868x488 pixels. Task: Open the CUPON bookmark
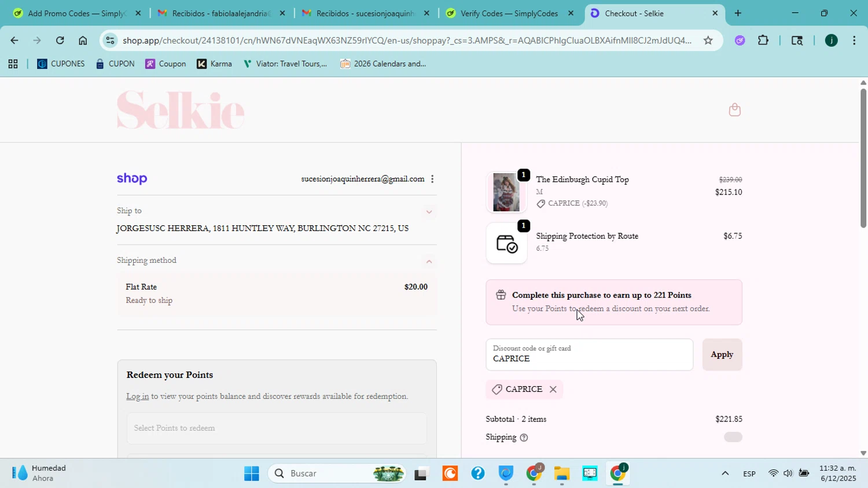click(115, 64)
